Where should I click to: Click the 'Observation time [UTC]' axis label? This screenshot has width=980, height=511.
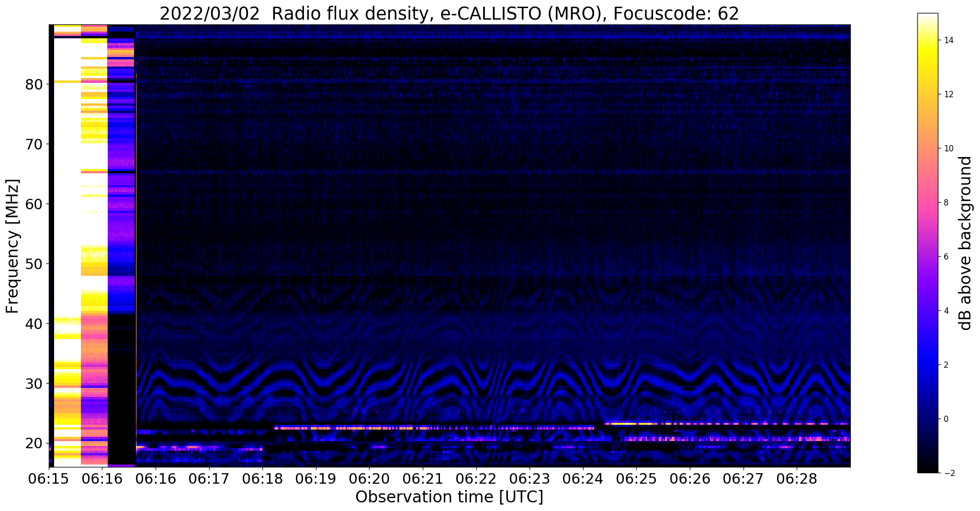(449, 497)
